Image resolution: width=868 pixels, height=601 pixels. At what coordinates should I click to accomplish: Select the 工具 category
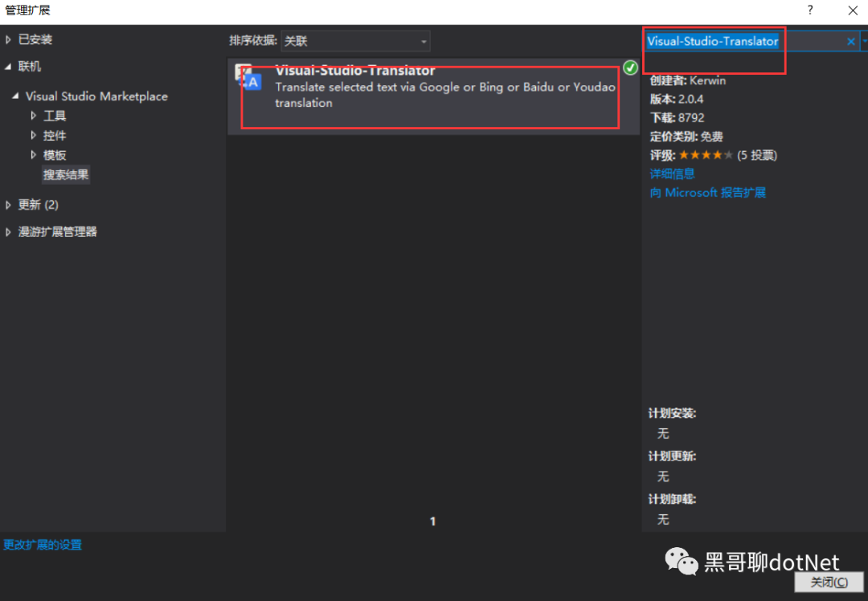55,116
